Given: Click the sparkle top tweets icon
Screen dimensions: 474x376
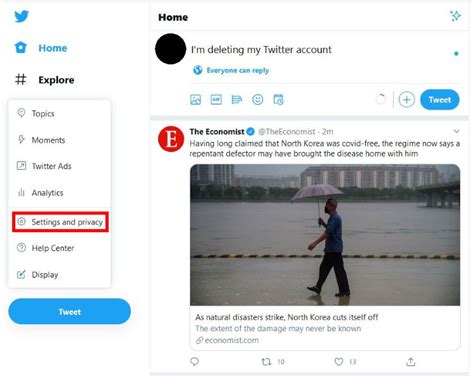Looking at the screenshot, I should pos(455,16).
